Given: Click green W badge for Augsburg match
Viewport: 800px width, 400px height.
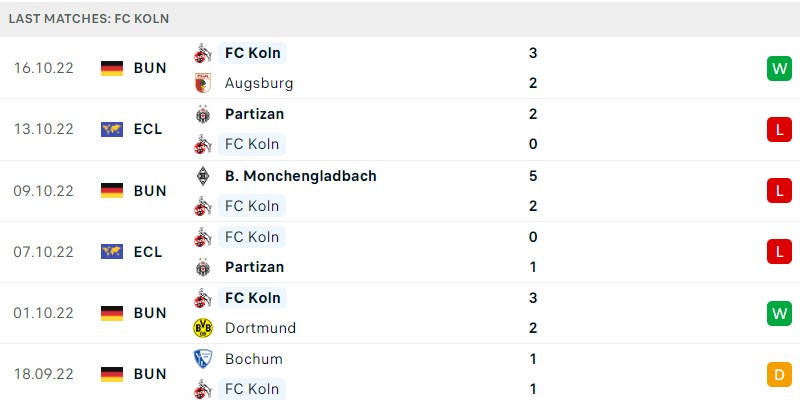Looking at the screenshot, I should [779, 68].
